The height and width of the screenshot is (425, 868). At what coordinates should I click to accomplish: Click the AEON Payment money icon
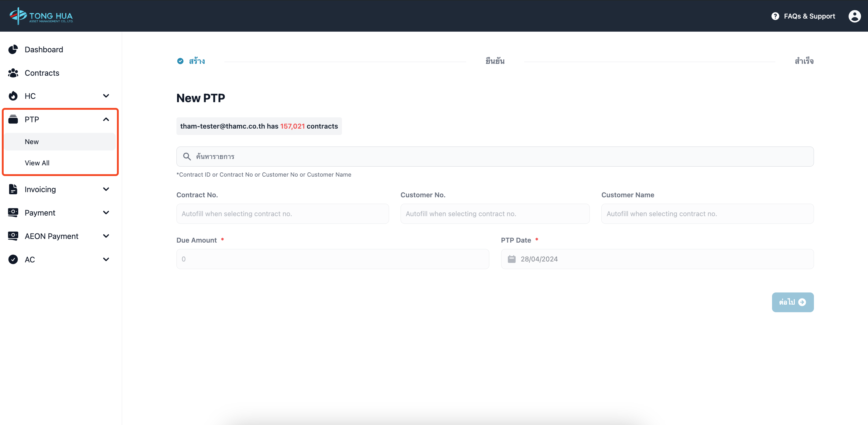click(x=13, y=236)
